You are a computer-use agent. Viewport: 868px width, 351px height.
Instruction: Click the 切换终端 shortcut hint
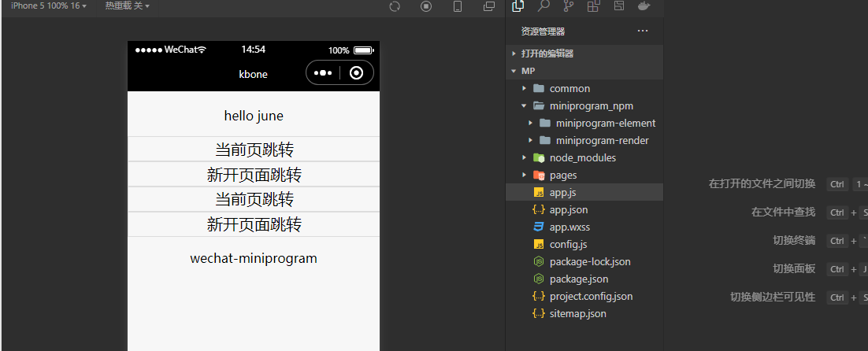tap(794, 241)
